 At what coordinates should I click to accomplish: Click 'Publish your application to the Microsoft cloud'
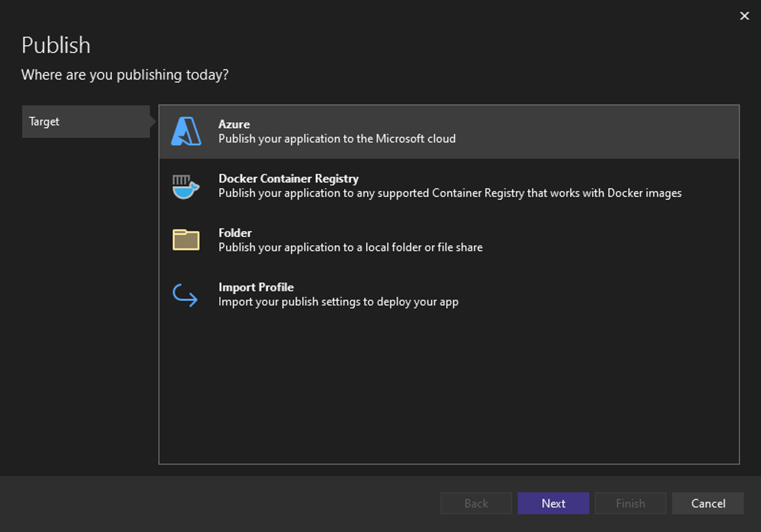click(337, 139)
